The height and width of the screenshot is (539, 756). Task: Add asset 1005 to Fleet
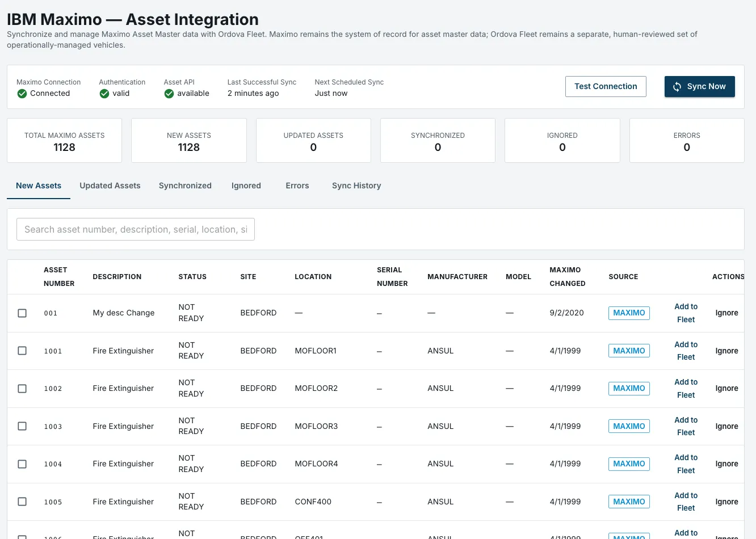click(686, 502)
